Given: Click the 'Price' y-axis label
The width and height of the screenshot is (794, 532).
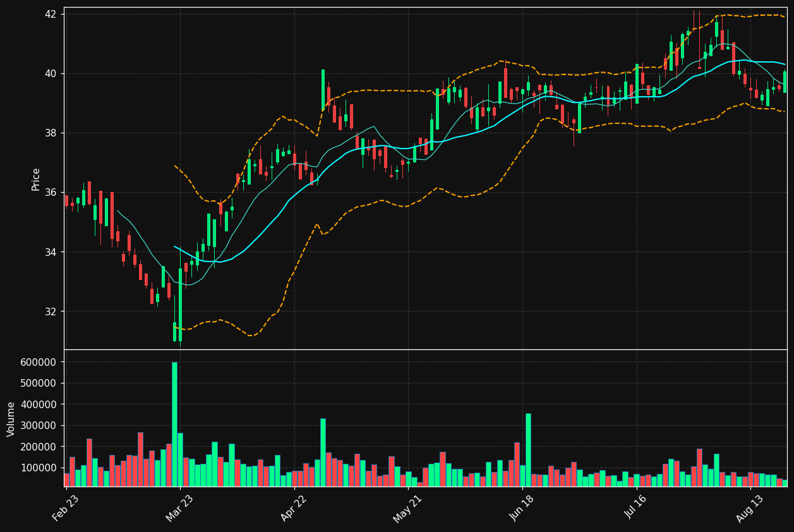Looking at the screenshot, I should [36, 179].
